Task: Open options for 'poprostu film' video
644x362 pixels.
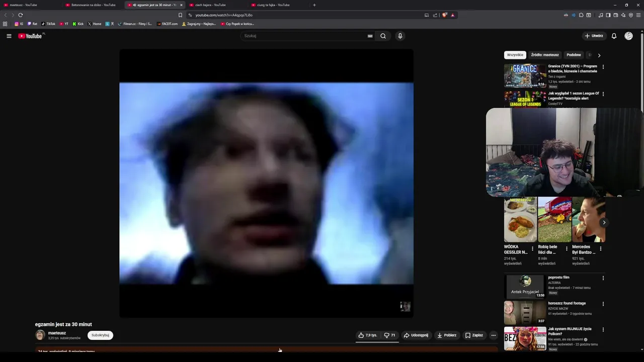Action: pos(603,278)
